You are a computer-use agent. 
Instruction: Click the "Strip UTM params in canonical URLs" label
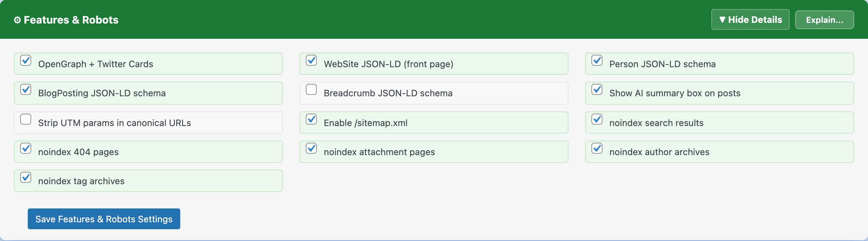click(x=114, y=123)
